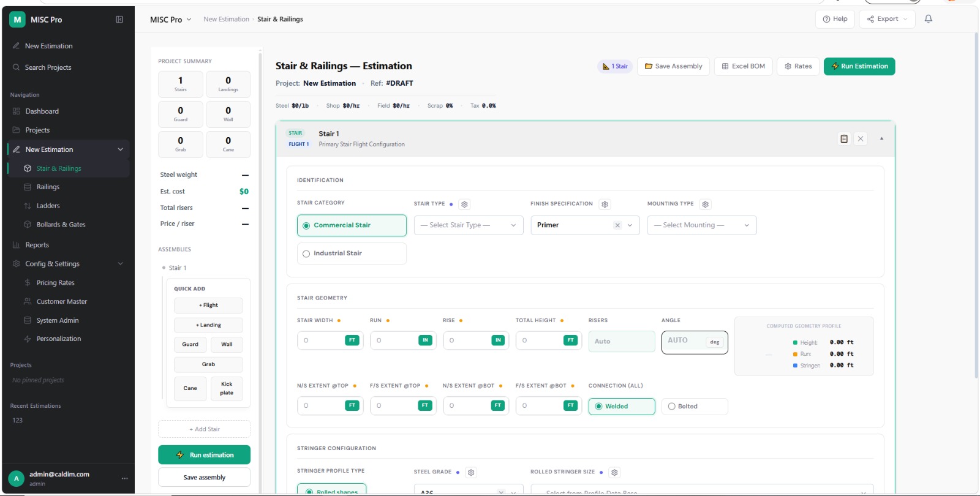
Task: Add a Flight via Quick Add
Action: click(x=208, y=305)
